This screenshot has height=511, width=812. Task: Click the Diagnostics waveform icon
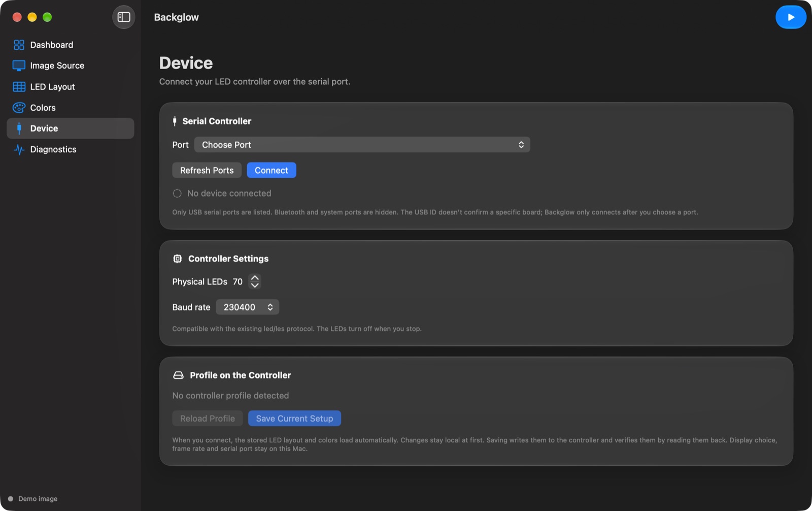19,149
